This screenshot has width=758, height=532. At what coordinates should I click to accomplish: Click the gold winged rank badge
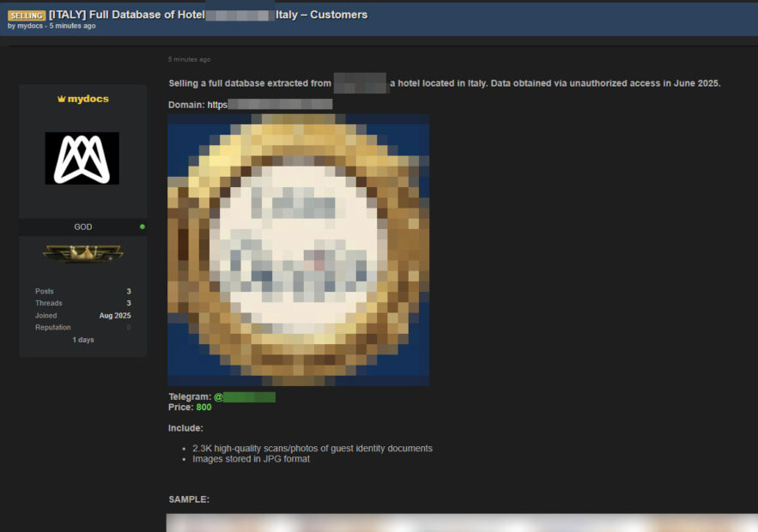(82, 254)
